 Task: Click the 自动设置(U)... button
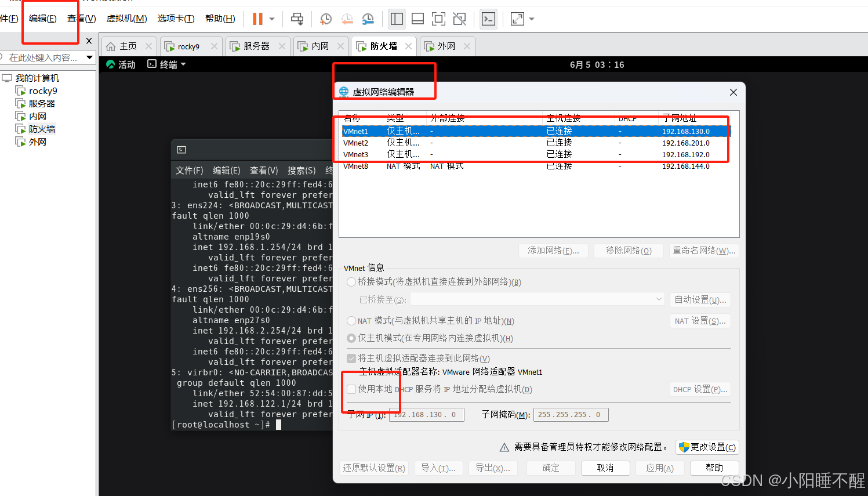(x=700, y=299)
